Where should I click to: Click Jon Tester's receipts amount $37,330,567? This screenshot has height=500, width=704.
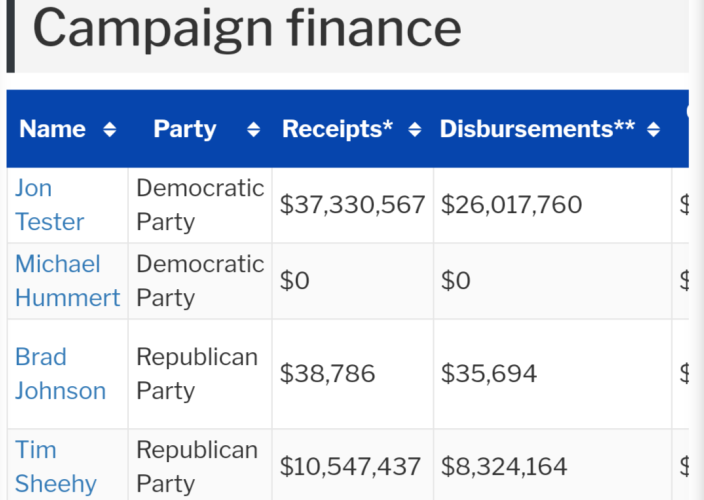click(x=352, y=205)
